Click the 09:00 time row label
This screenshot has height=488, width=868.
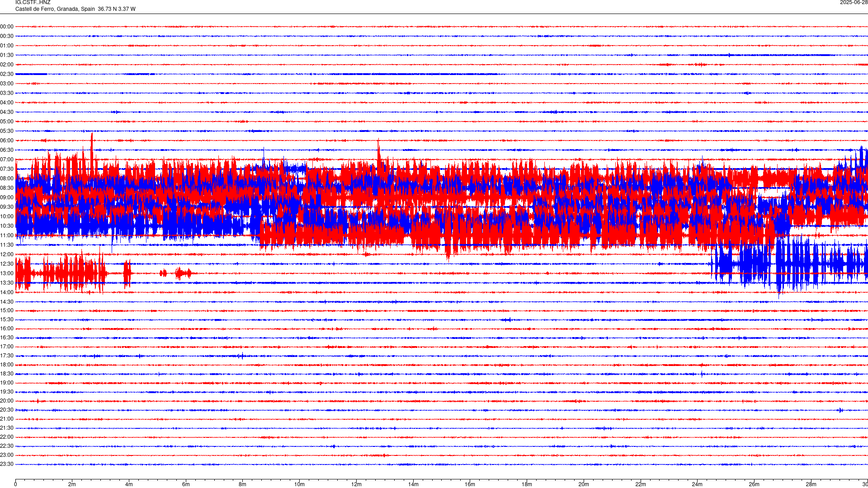(x=7, y=197)
